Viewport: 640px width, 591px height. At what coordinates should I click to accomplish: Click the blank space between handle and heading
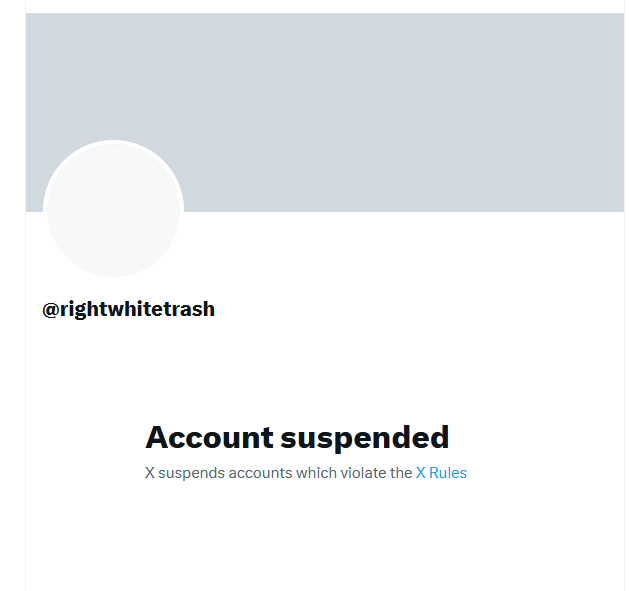(x=325, y=371)
